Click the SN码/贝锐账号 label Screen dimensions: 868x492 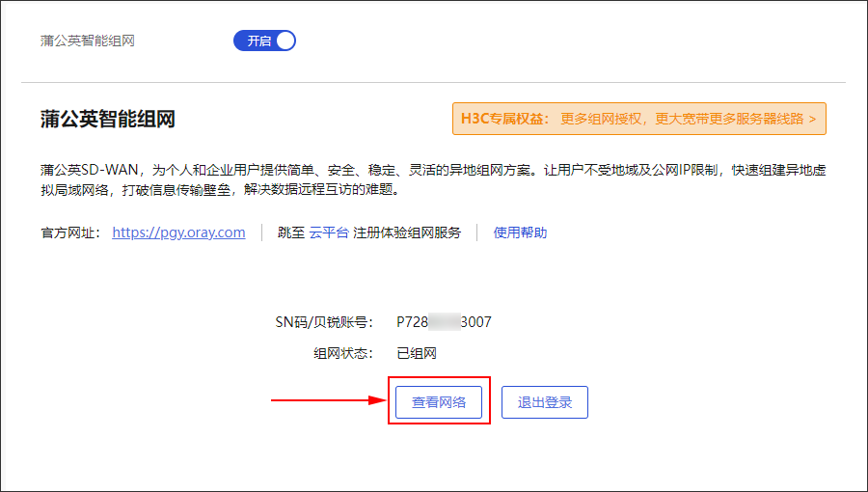[324, 322]
